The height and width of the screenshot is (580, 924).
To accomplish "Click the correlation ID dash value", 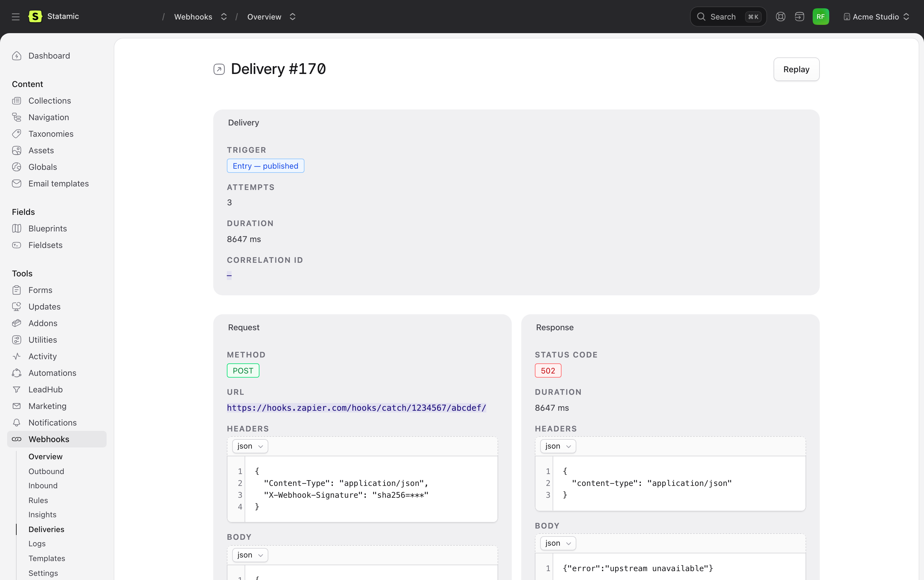I will pos(229,275).
